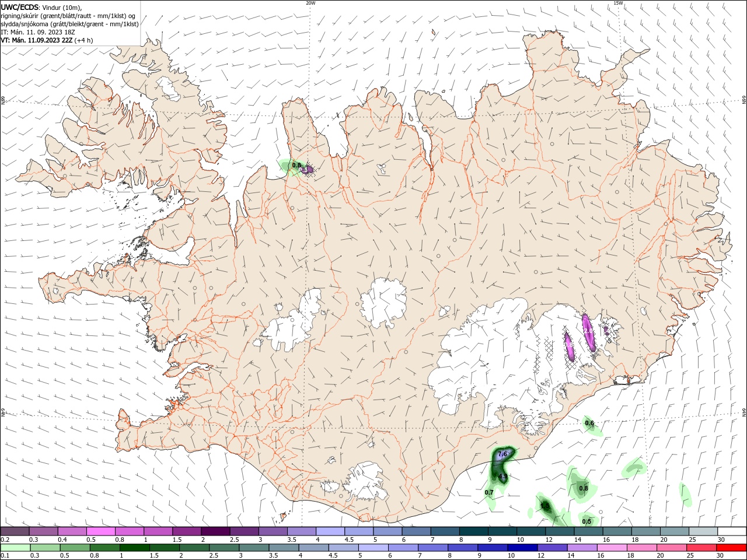Click the 20W longitude label

(x=310, y=3)
